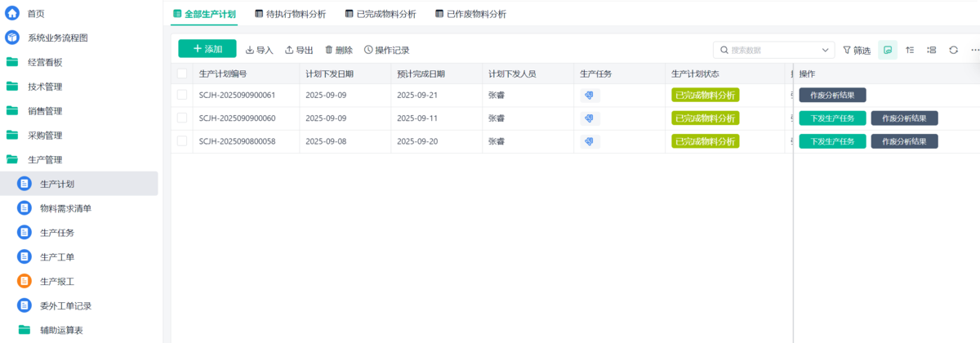This screenshot has height=343, width=980.
Task: Click the row-height list icon
Action: [x=932, y=50]
